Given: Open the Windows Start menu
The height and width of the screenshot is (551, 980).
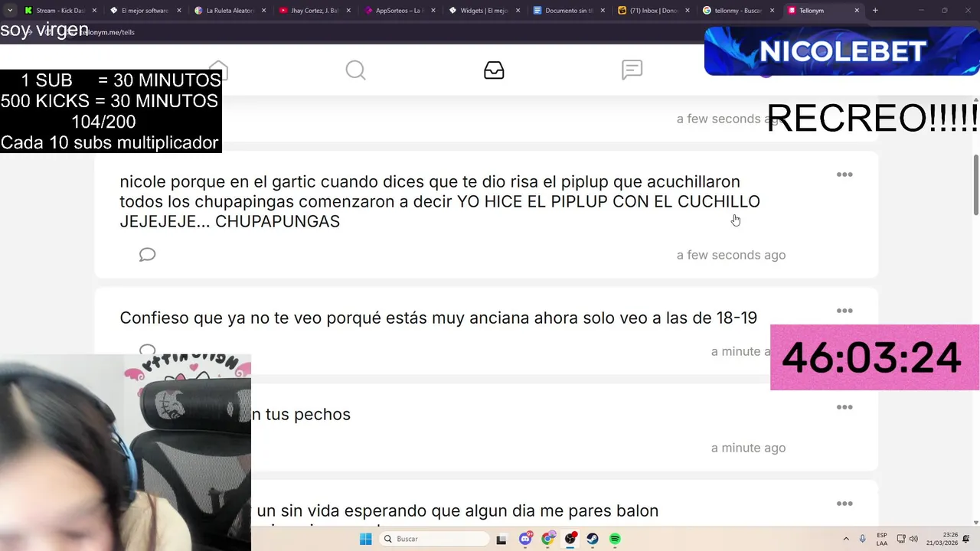Looking at the screenshot, I should (x=366, y=539).
